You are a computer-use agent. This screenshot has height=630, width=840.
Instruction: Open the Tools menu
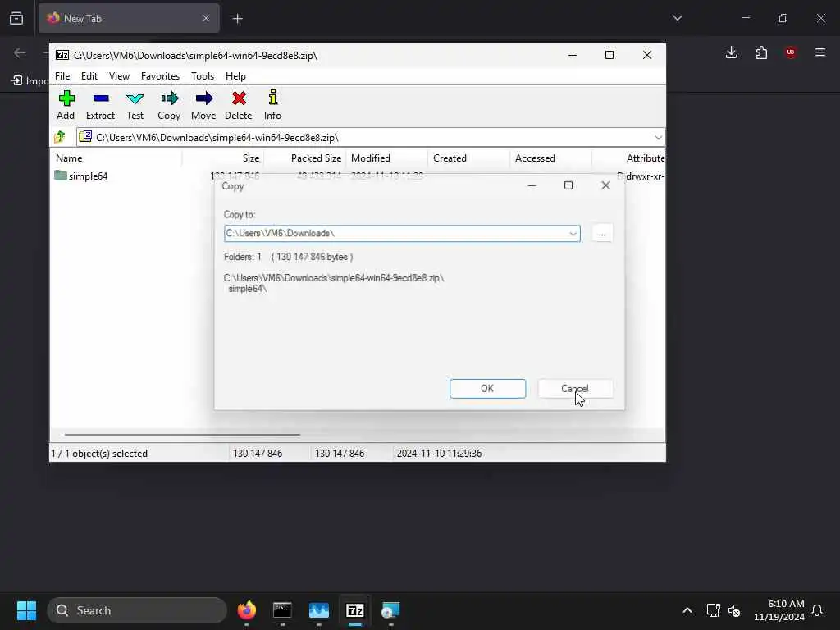pyautogui.click(x=203, y=76)
